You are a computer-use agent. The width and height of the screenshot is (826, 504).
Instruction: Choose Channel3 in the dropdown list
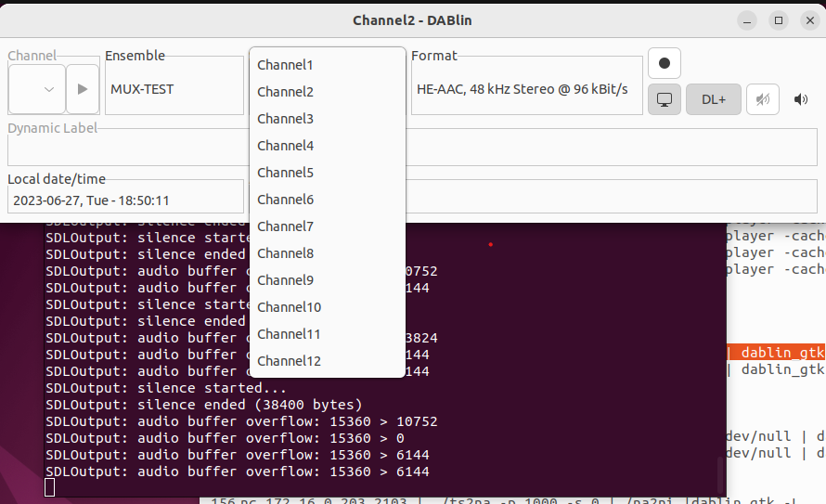coord(327,119)
